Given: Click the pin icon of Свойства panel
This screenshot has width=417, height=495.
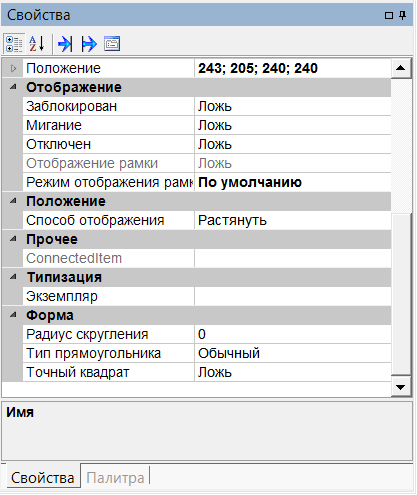Looking at the screenshot, I should point(403,15).
